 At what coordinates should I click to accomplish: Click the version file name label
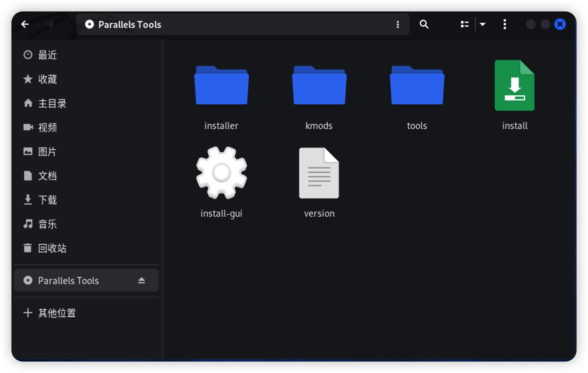tap(319, 214)
